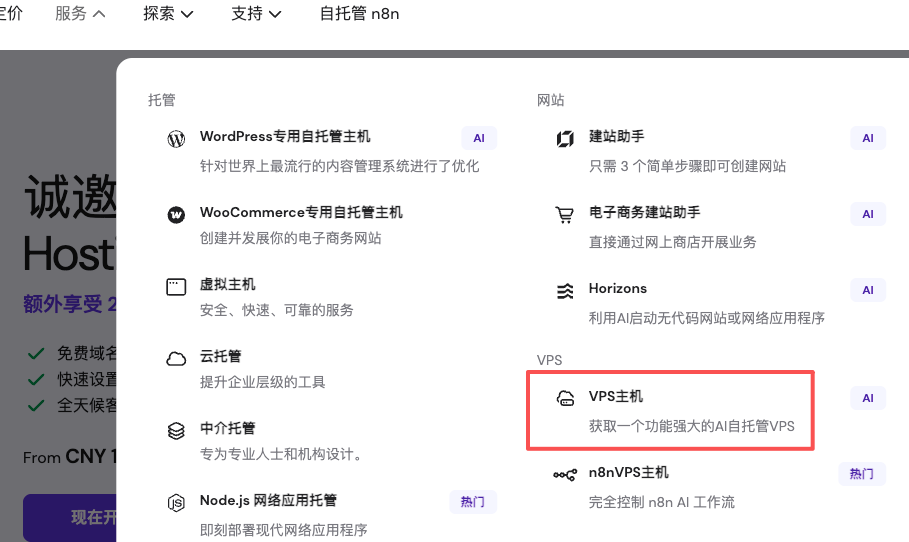The height and width of the screenshot is (542, 909).
Task: Collapse the 服务 menu with its chevron
Action: (x=99, y=14)
